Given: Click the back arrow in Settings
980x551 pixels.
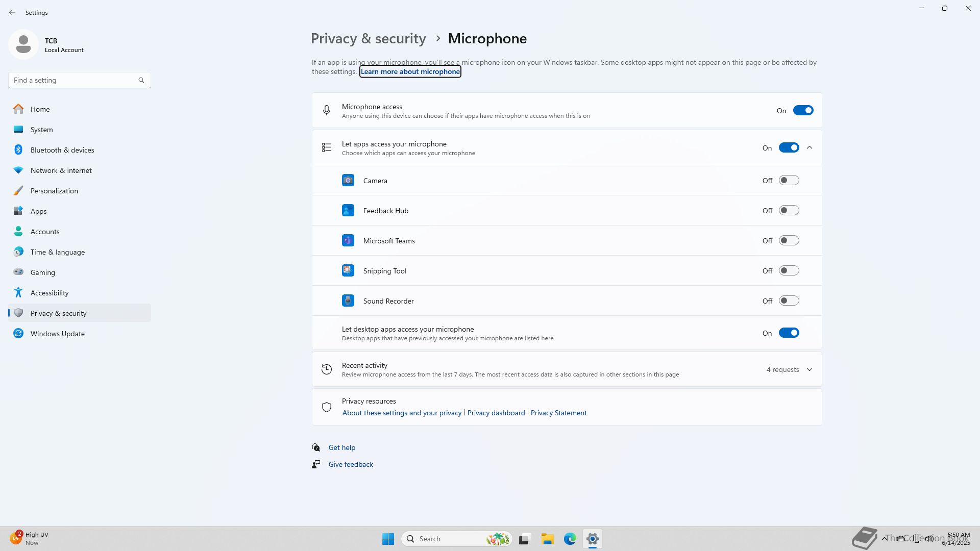Looking at the screenshot, I should pos(12,12).
